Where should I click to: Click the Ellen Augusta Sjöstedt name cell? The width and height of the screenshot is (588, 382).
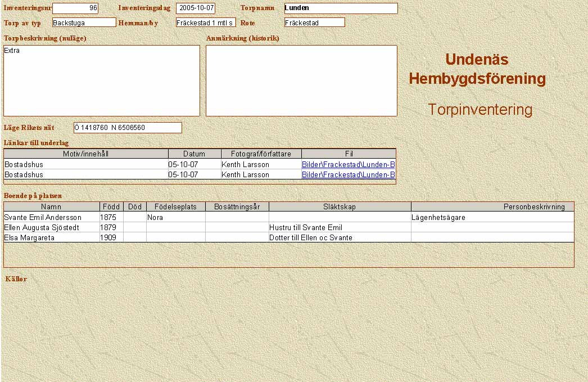51,228
